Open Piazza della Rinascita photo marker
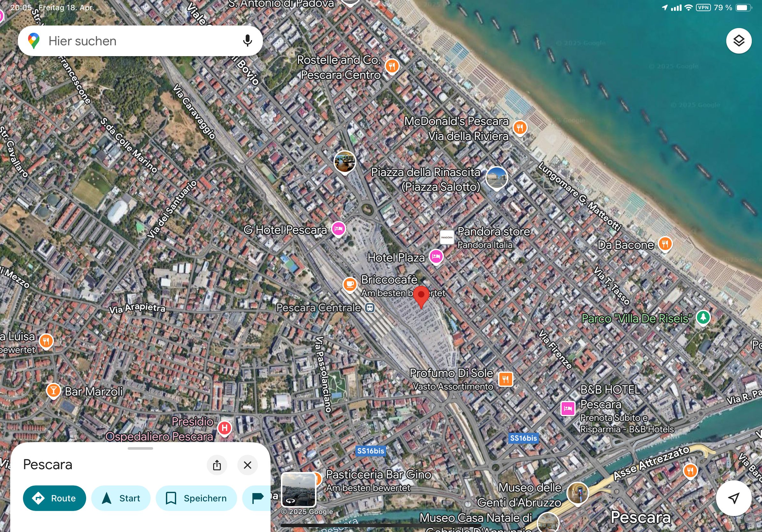The height and width of the screenshot is (532, 762). [x=497, y=178]
